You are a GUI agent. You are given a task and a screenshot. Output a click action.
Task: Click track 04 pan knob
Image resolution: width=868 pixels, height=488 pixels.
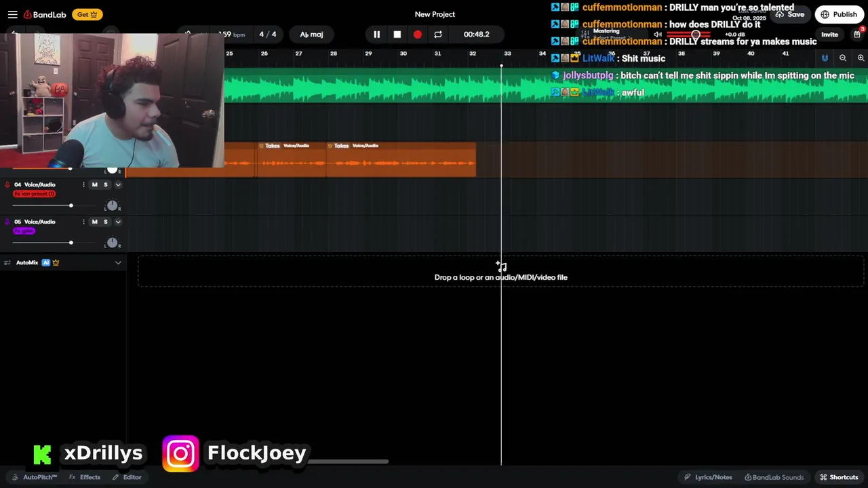(x=112, y=205)
